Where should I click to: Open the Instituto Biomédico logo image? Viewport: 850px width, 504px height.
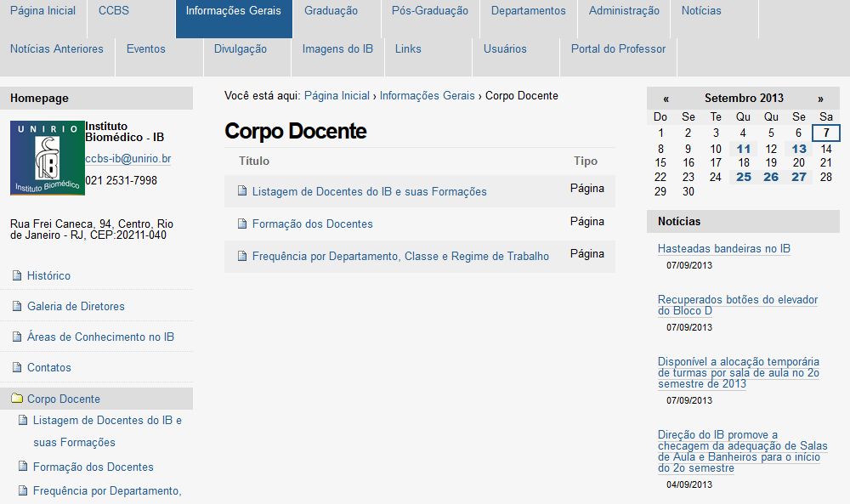click(x=47, y=158)
